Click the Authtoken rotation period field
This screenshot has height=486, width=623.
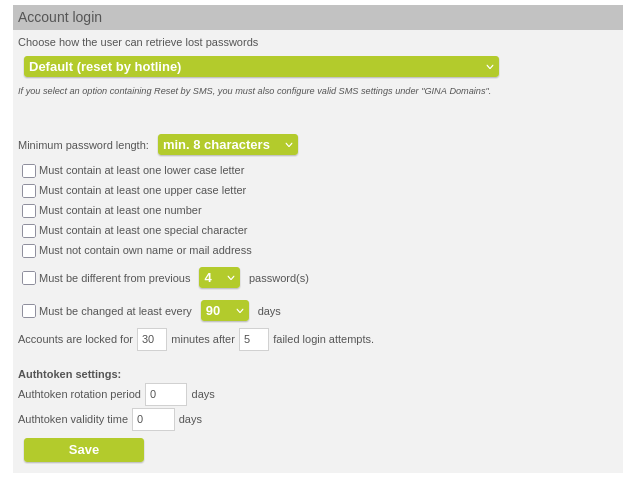(x=166, y=394)
